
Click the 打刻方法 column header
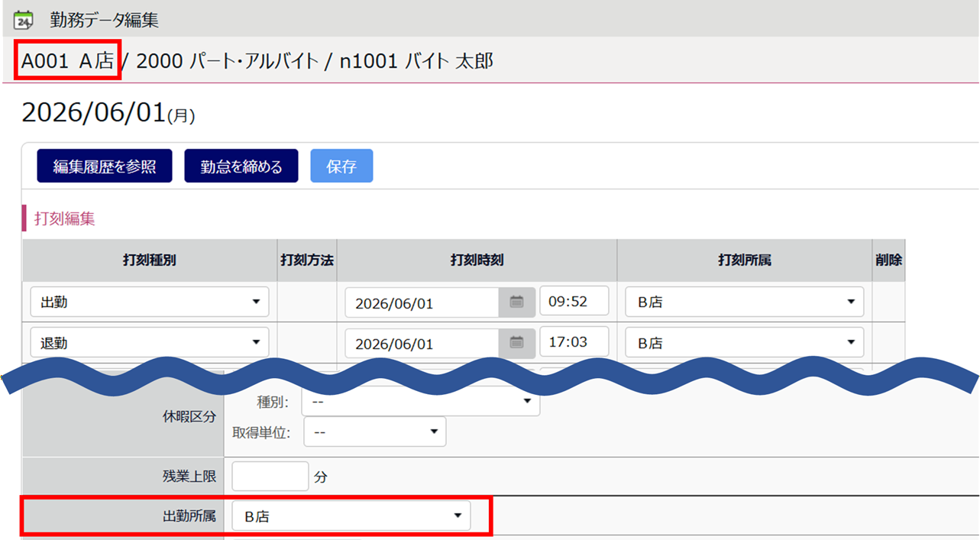tap(307, 260)
